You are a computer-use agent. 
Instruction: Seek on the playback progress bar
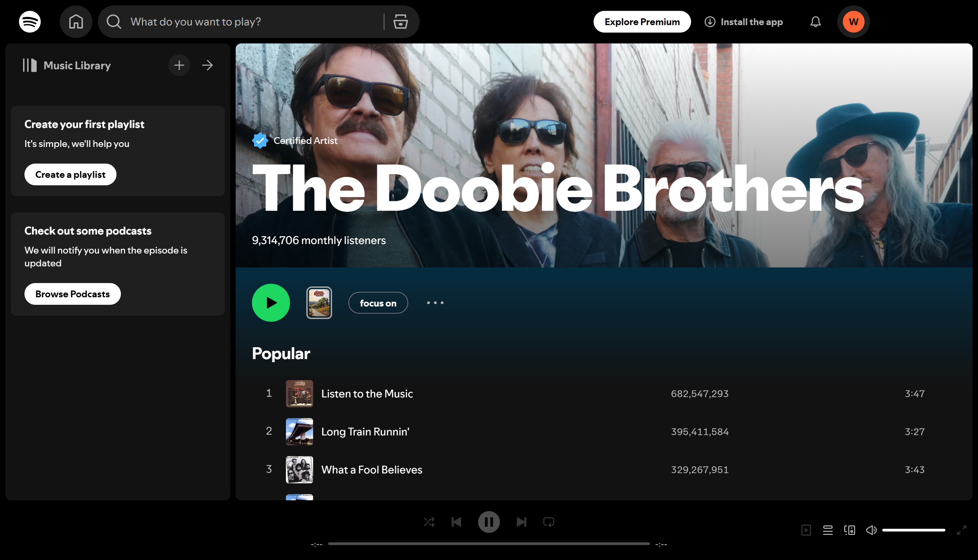click(489, 544)
